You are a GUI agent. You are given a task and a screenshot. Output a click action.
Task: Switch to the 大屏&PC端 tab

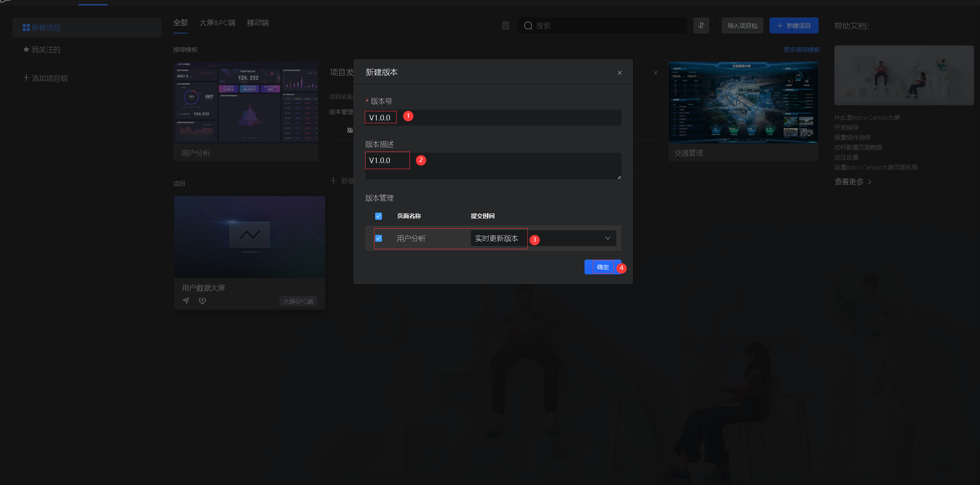tap(217, 23)
